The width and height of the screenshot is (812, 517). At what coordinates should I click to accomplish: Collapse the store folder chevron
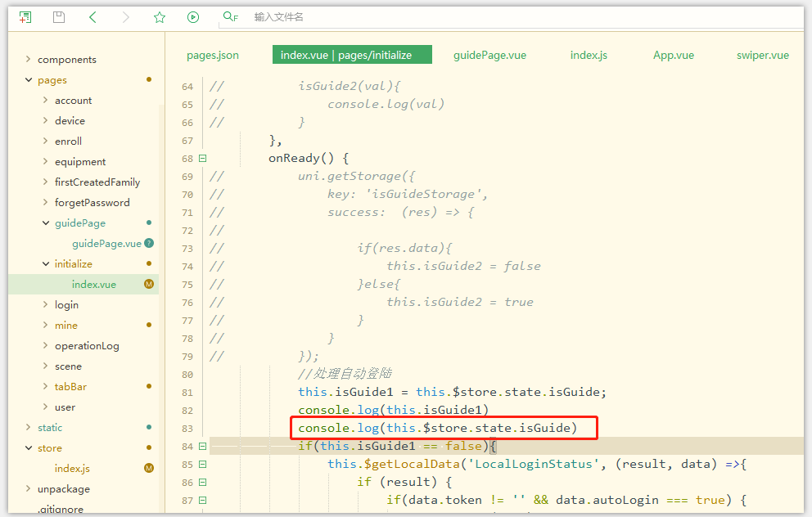[28, 447]
